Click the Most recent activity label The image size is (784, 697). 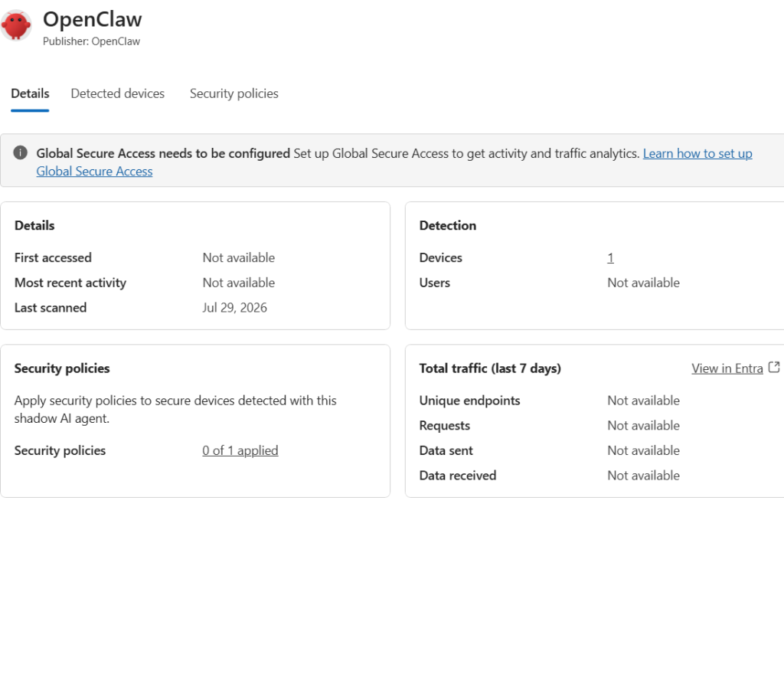pyautogui.click(x=70, y=283)
